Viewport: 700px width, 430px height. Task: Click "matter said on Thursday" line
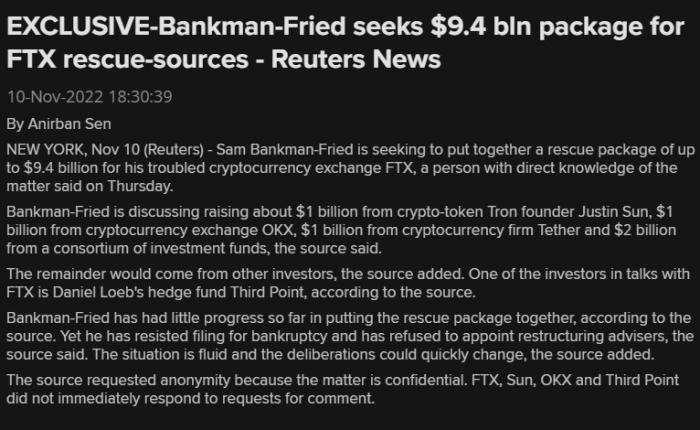90,186
